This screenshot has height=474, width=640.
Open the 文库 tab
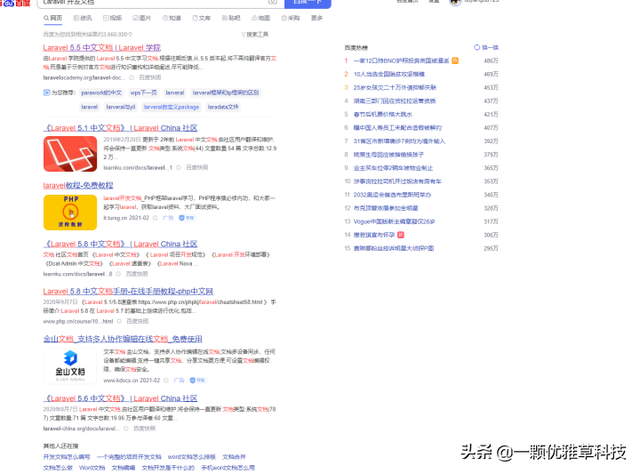tap(201, 18)
